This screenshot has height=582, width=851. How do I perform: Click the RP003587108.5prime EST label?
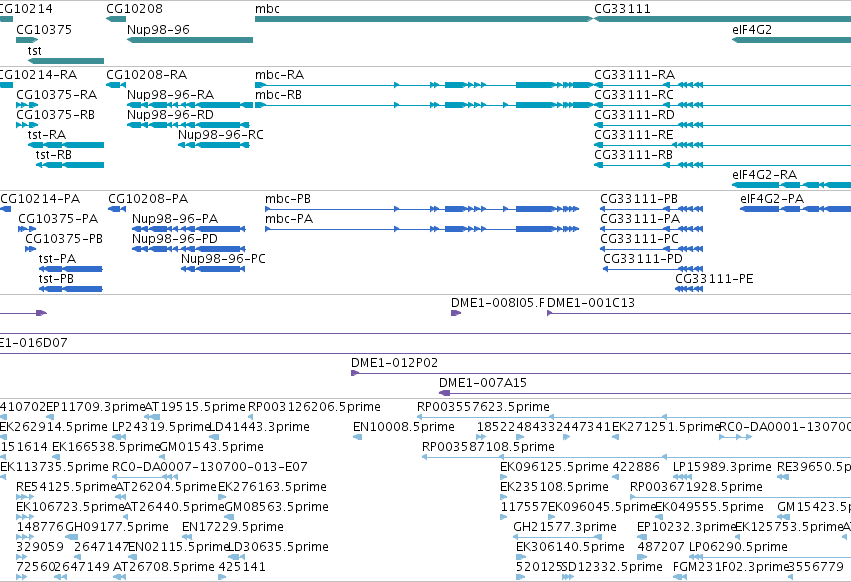click(x=488, y=447)
